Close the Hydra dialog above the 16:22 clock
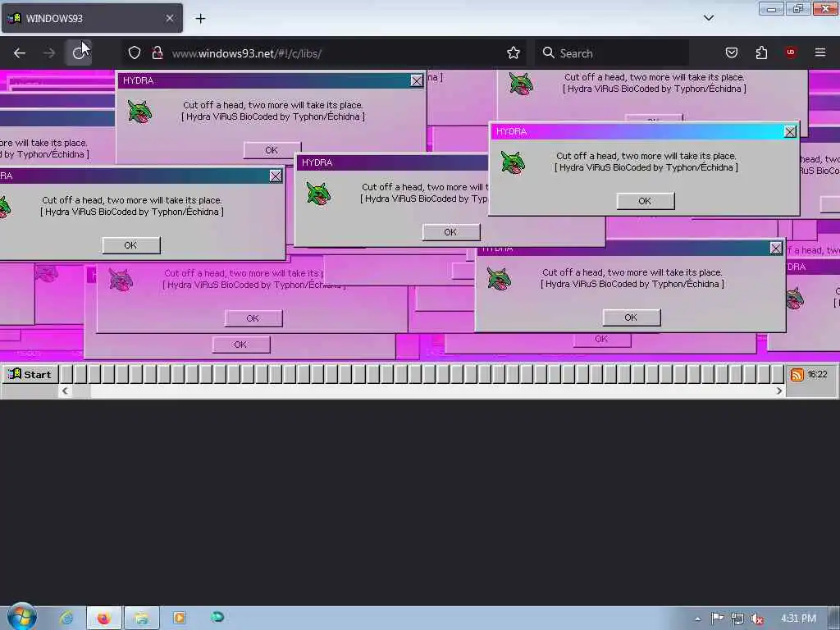 coord(776,248)
